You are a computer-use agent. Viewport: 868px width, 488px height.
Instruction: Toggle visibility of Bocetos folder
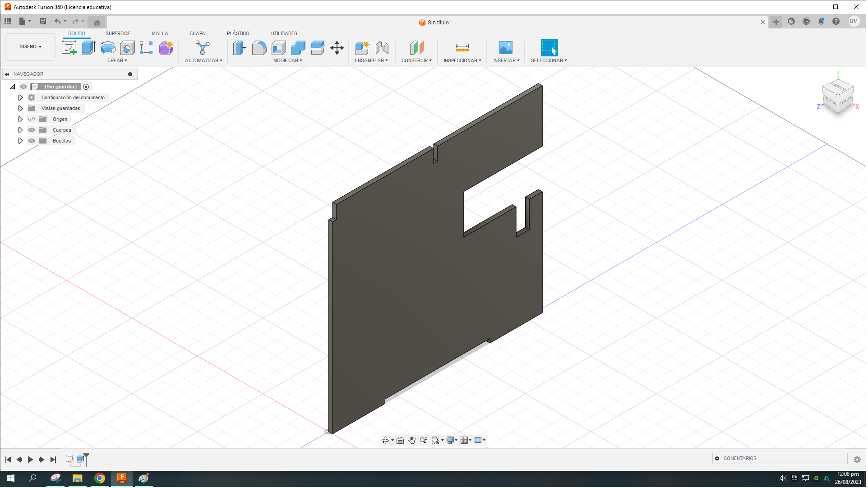point(32,141)
